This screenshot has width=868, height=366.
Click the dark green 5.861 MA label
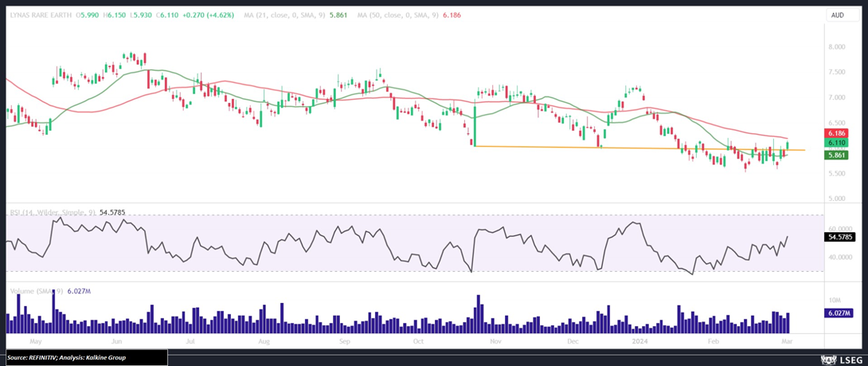pos(835,155)
